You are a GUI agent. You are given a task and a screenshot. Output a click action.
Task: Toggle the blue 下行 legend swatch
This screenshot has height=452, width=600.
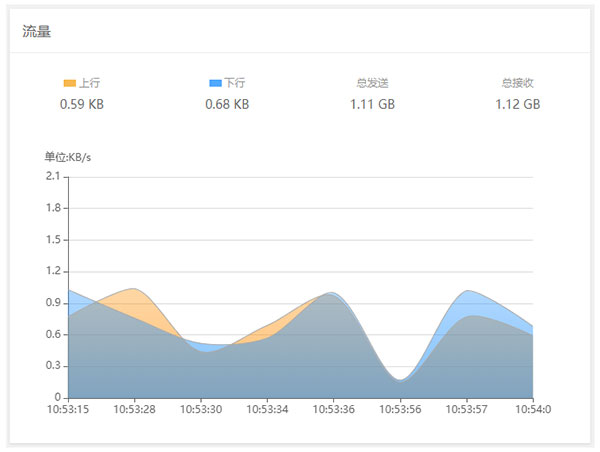click(215, 83)
